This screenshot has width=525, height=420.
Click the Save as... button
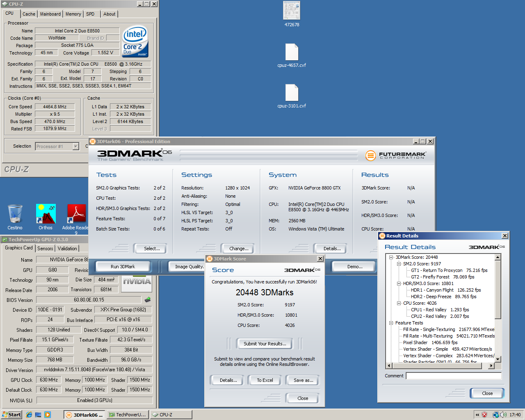303,380
